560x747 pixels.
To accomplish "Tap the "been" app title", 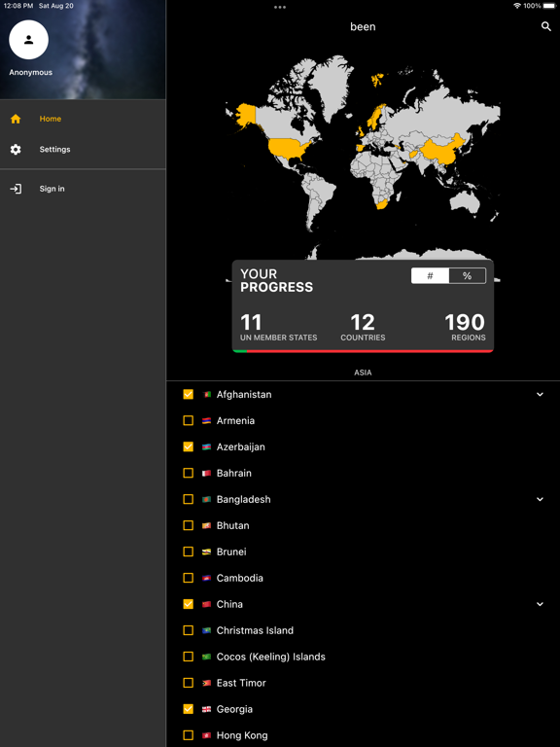I will pos(363,26).
